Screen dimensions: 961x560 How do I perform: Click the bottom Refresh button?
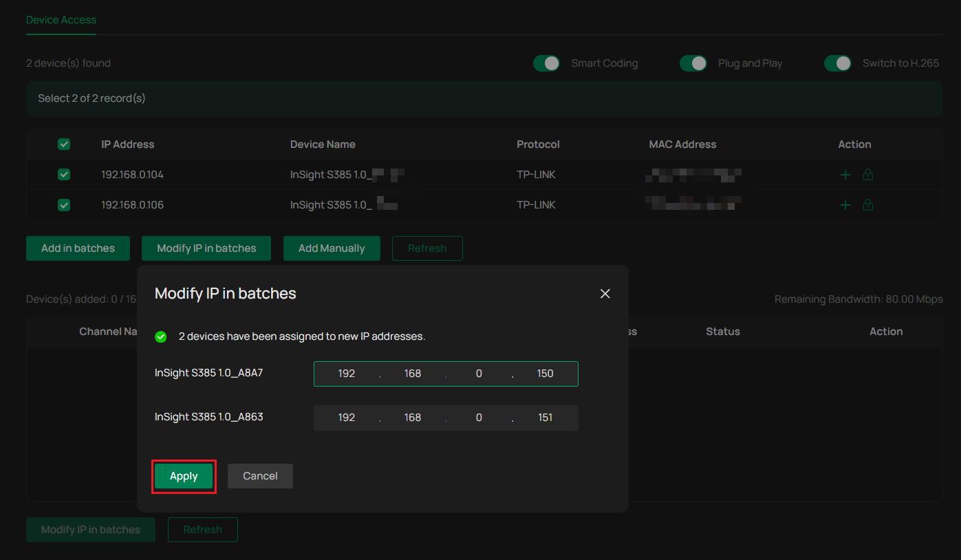[x=203, y=530]
